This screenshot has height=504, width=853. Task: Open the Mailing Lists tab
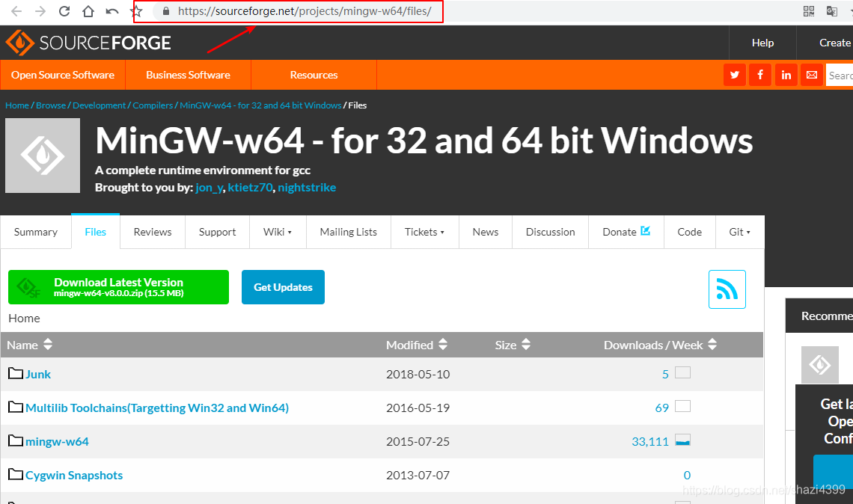pos(348,232)
